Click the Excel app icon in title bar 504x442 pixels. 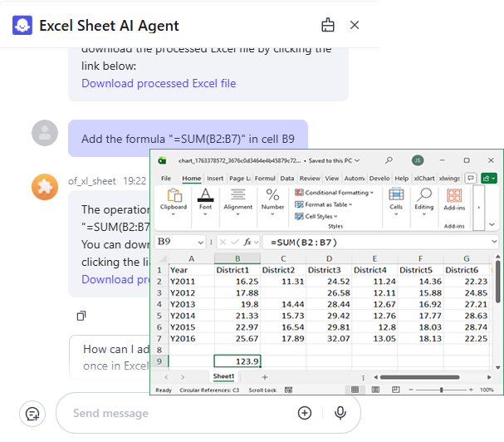click(162, 160)
